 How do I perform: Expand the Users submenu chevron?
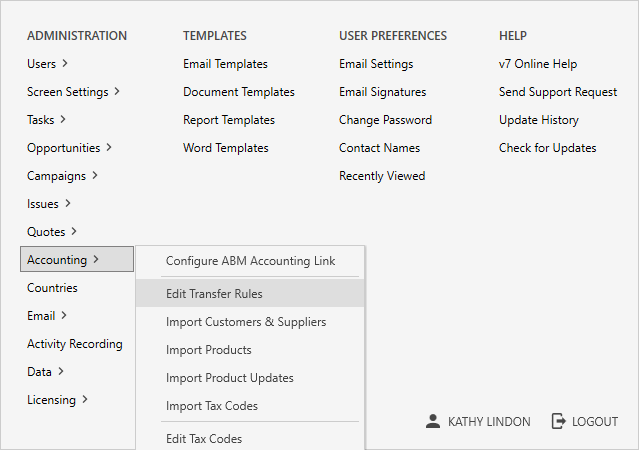65,64
